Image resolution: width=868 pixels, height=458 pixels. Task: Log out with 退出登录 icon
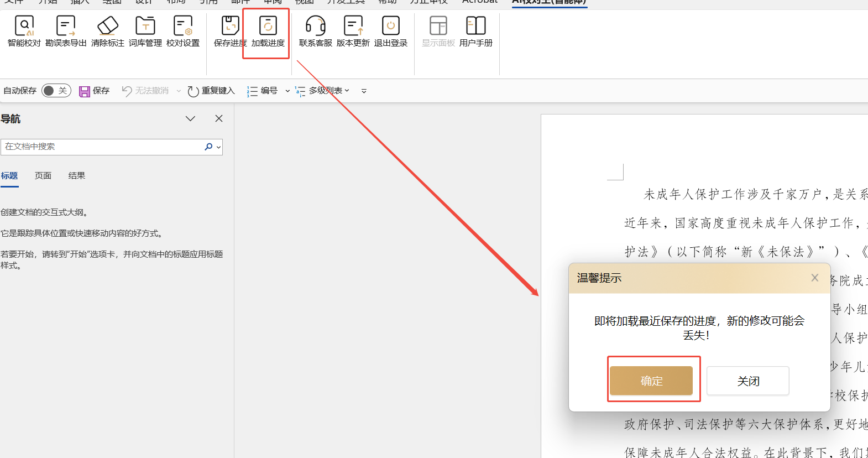tap(391, 26)
